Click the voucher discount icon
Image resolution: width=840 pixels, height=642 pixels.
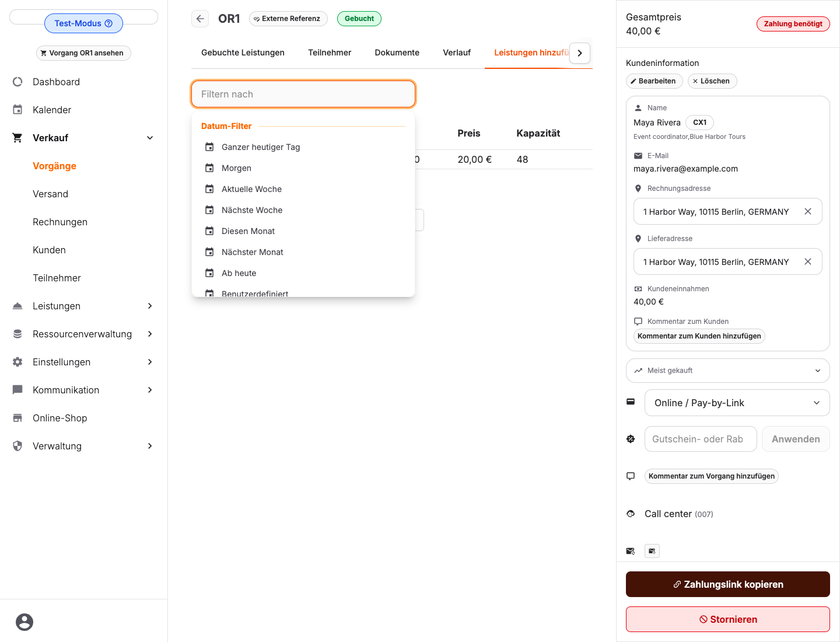(631, 439)
